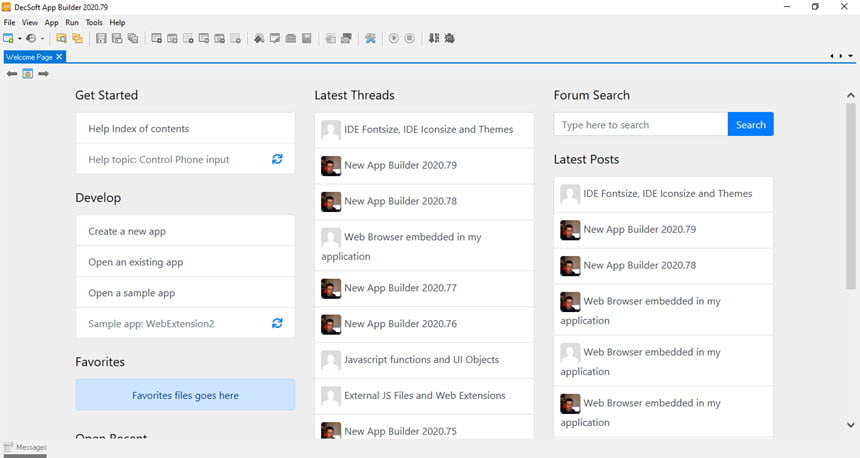
Task: Click the folder with magnifier open icon
Action: tap(61, 38)
